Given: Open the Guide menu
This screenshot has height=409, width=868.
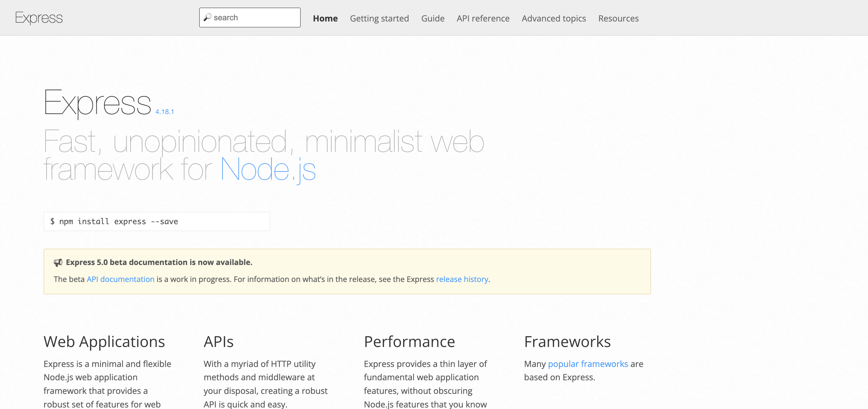Looking at the screenshot, I should (433, 18).
